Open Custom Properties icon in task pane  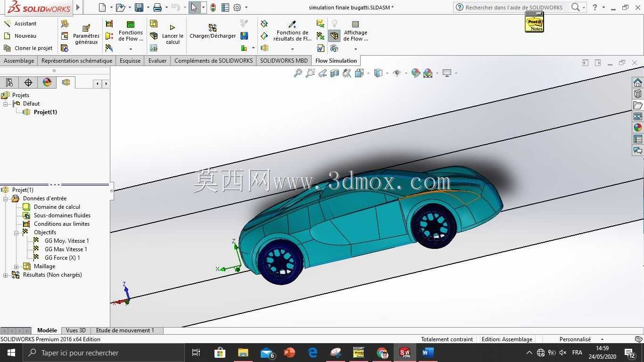point(638,139)
